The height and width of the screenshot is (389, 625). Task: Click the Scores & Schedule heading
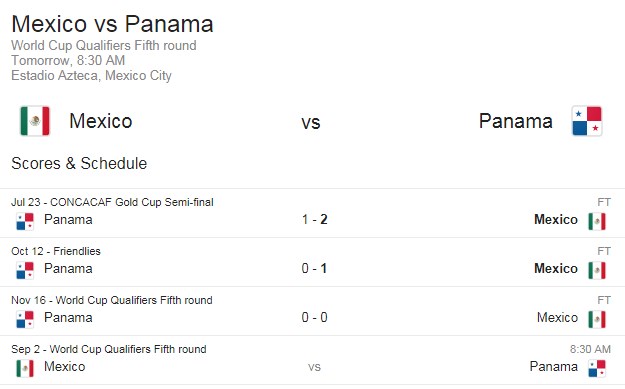pyautogui.click(x=79, y=163)
